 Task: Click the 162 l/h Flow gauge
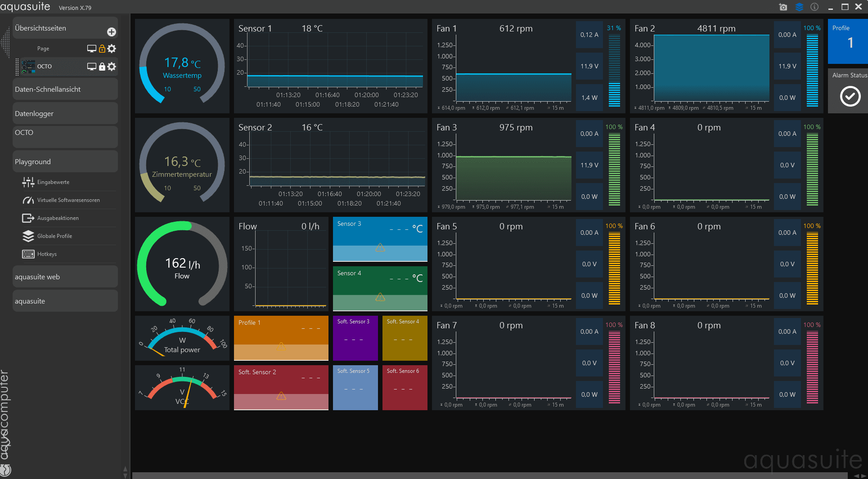pos(182,264)
